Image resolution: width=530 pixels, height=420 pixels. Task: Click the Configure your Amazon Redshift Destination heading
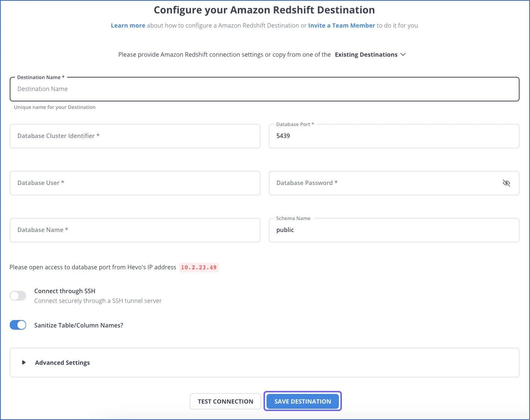264,10
